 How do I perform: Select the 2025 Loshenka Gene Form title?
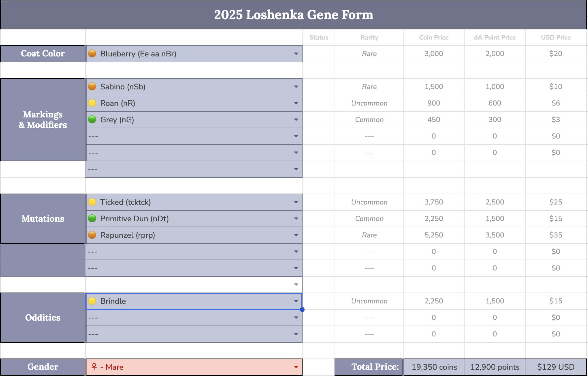pos(294,15)
